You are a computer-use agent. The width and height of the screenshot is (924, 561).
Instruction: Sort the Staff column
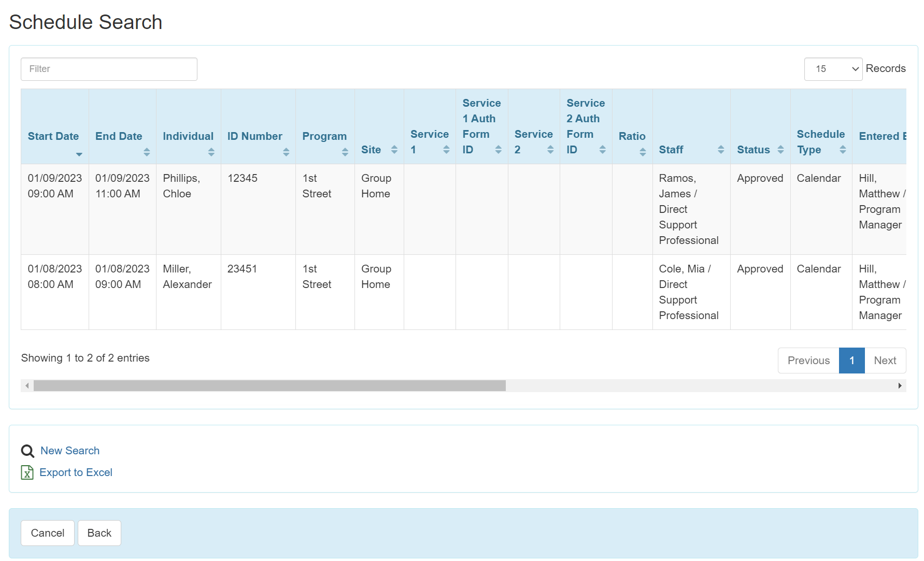pyautogui.click(x=721, y=150)
